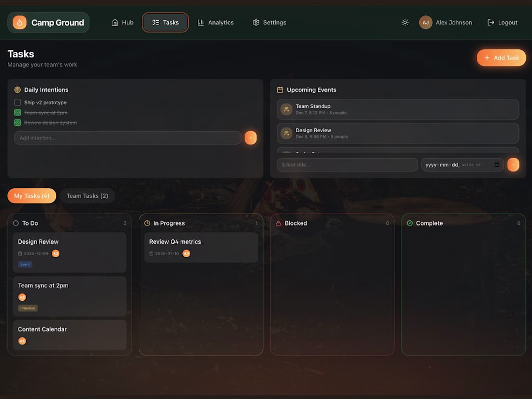
Task: Click the Upcoming Events panel title
Action: click(x=311, y=90)
